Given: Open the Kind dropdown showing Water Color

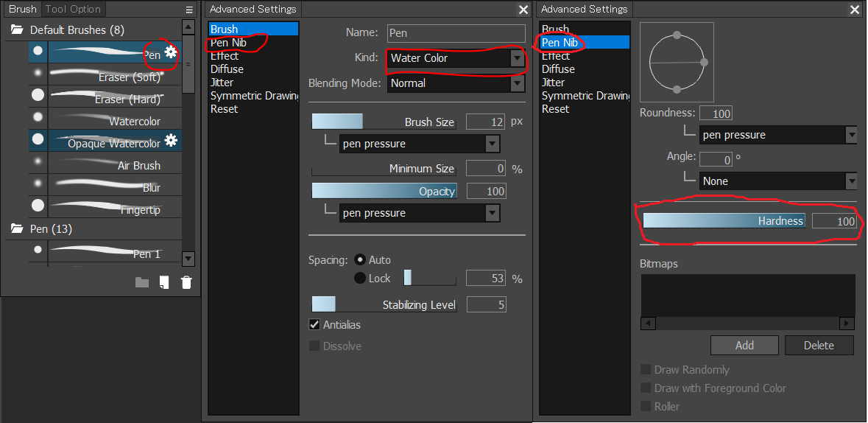Looking at the screenshot, I should [x=456, y=58].
